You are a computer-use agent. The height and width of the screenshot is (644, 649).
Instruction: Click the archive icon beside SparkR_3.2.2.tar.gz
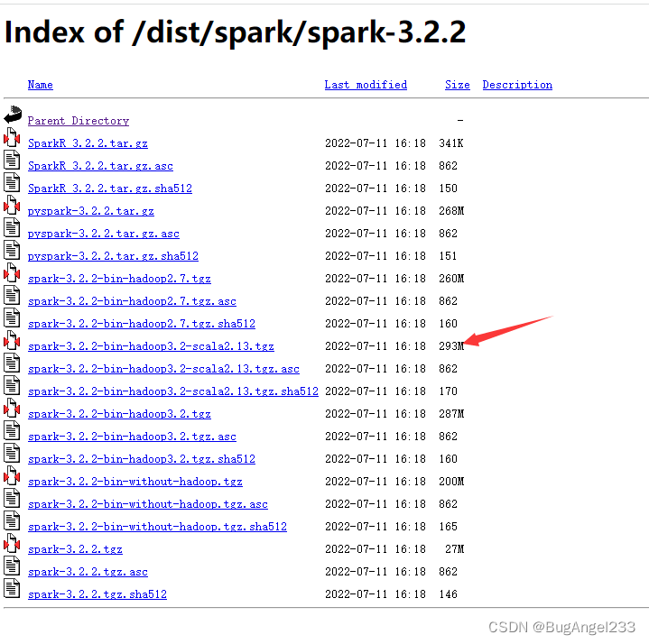coord(12,137)
